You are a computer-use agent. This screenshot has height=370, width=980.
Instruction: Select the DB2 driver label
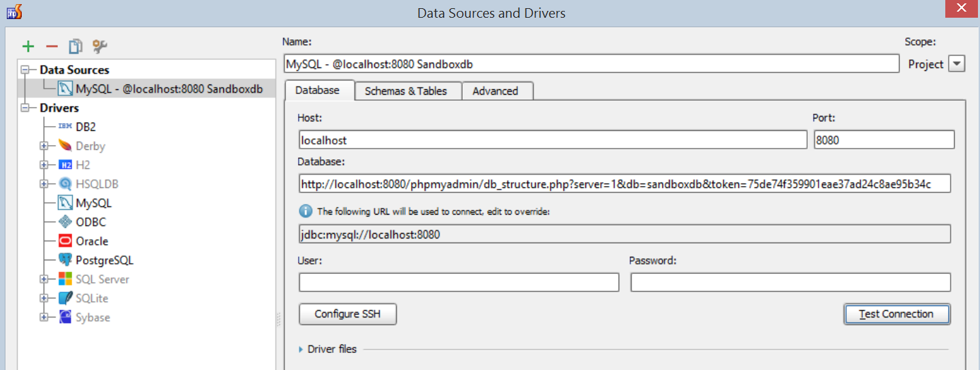(86, 127)
